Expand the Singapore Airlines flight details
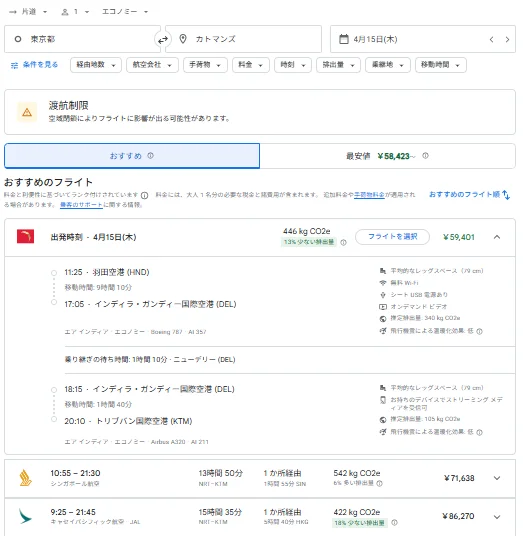The image size is (523, 536). 497,478
